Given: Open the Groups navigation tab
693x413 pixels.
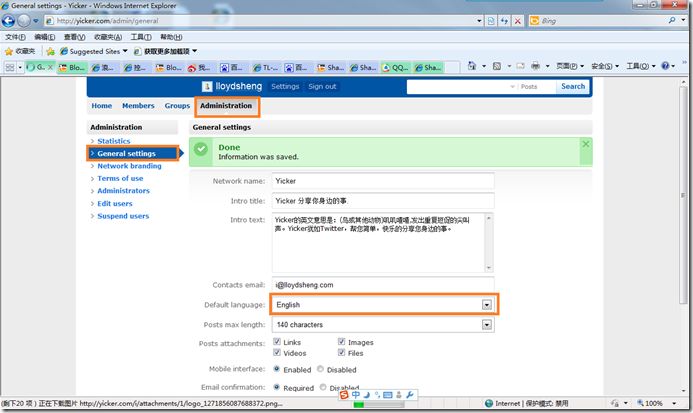Looking at the screenshot, I should [x=177, y=106].
